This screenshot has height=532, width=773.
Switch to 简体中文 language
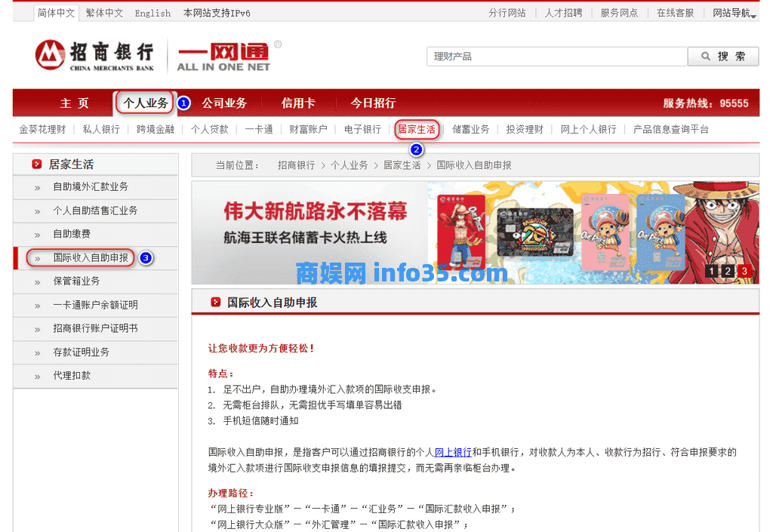56,14
